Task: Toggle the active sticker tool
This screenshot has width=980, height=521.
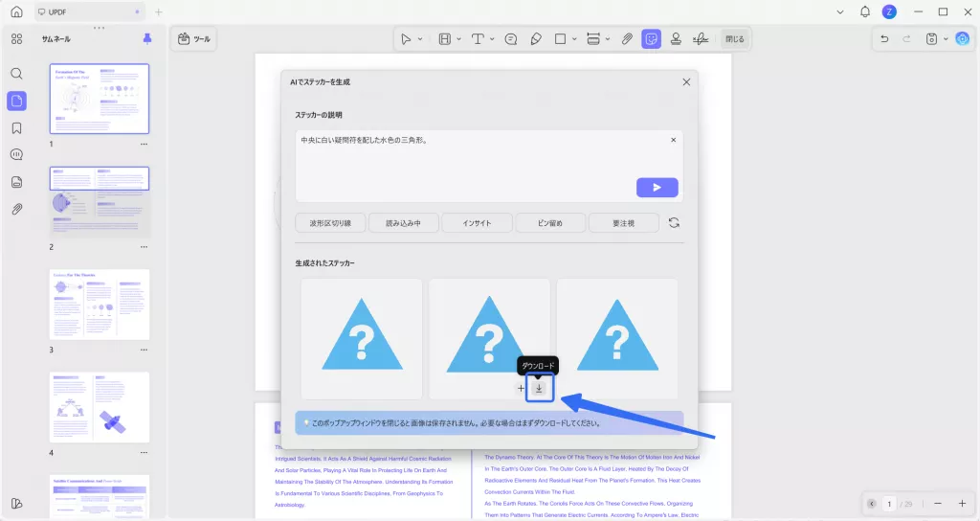Action: [651, 38]
